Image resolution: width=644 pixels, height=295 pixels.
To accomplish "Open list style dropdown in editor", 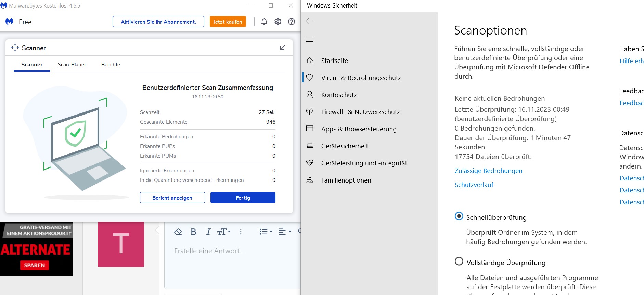I will pos(266,232).
